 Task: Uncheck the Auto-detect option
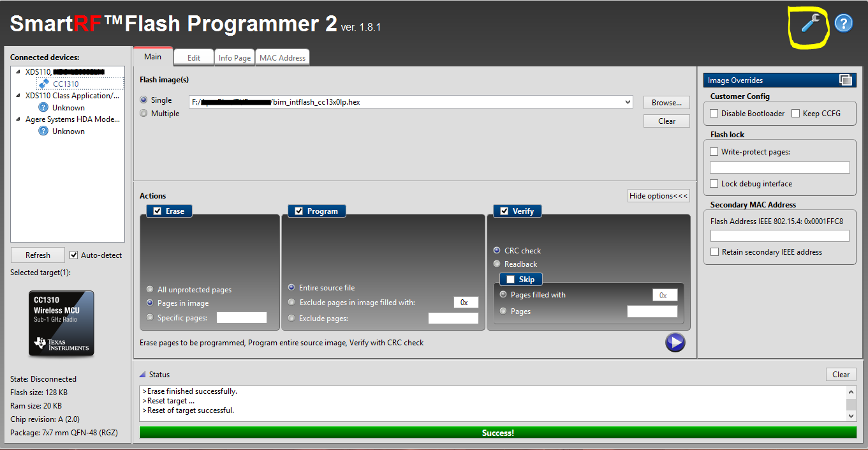(74, 255)
